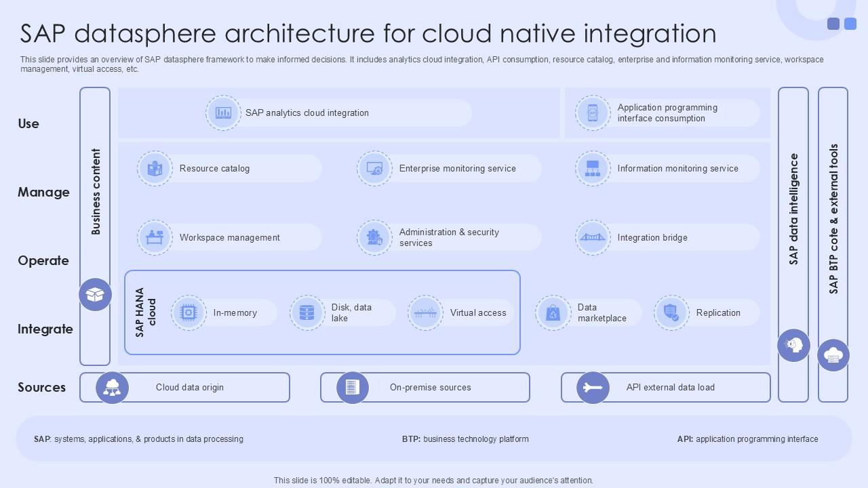Click the SAP data intelligence head icon
This screenshot has height=488, width=868.
pos(793,345)
